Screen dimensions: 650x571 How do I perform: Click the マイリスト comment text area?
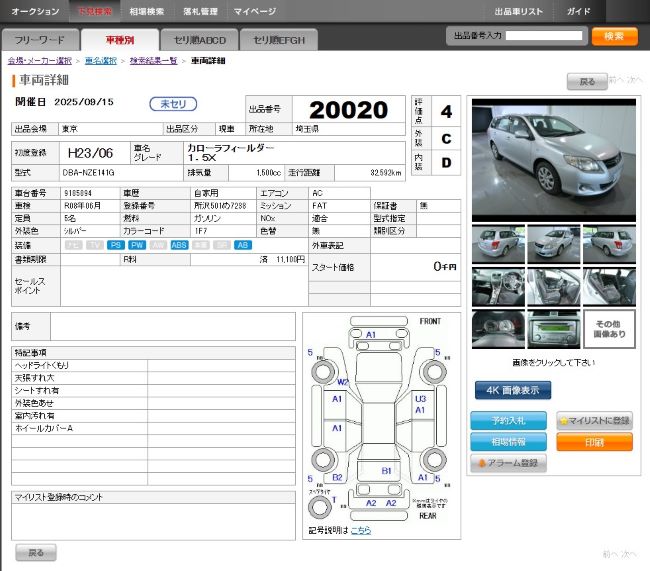click(x=153, y=521)
